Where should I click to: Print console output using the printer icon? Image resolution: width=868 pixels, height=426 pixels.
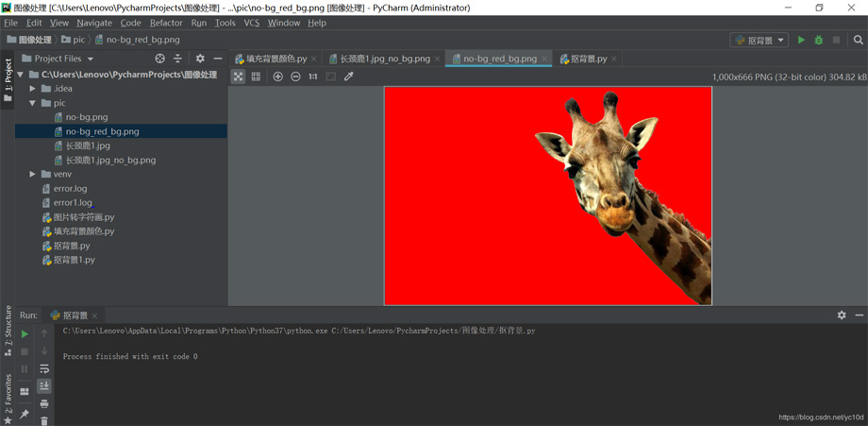click(x=44, y=403)
